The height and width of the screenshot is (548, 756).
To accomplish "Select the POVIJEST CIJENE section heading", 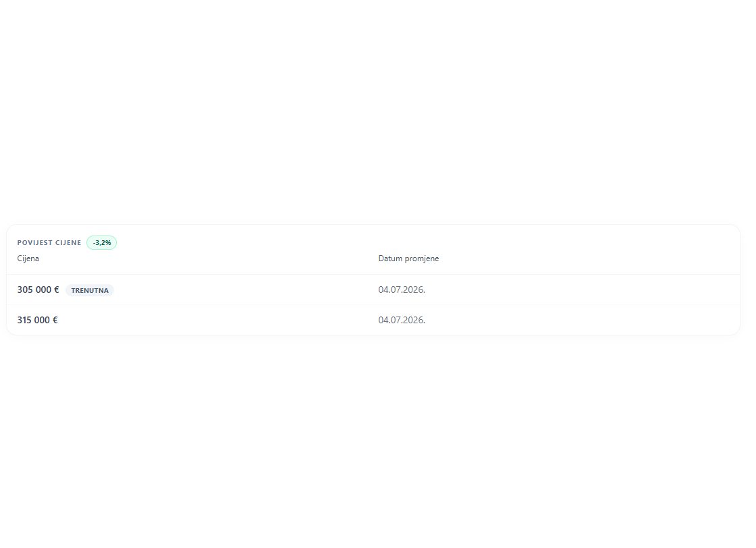I will [x=49, y=243].
